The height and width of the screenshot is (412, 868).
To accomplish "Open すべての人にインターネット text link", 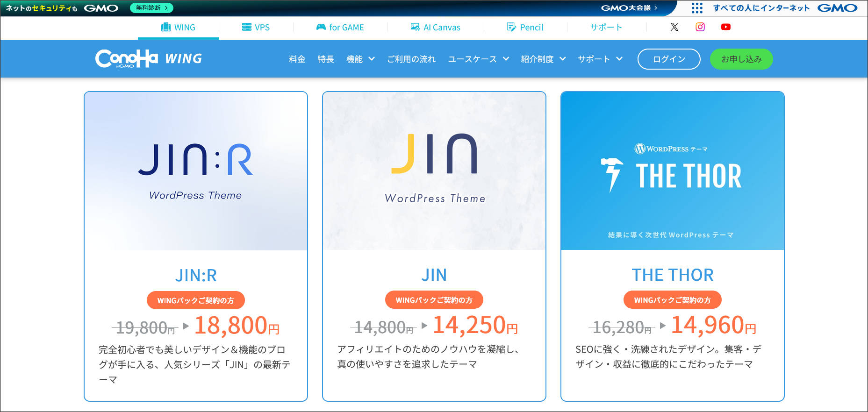I will click(761, 8).
